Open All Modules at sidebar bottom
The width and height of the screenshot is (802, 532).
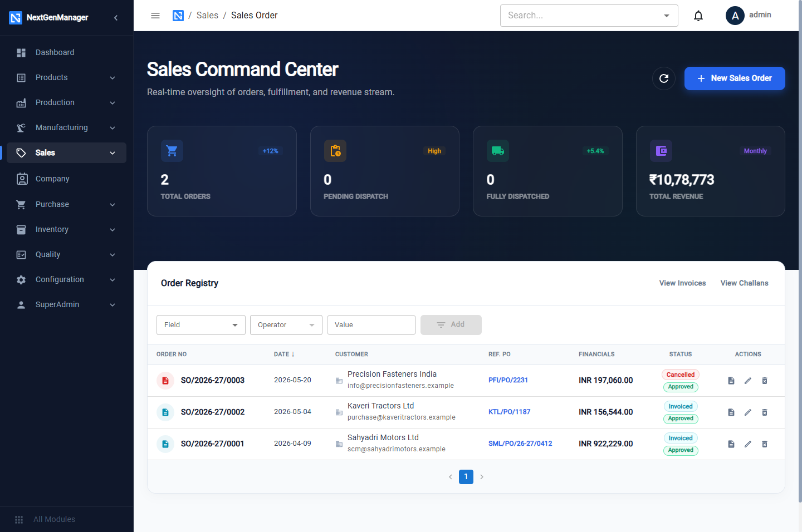[67, 519]
